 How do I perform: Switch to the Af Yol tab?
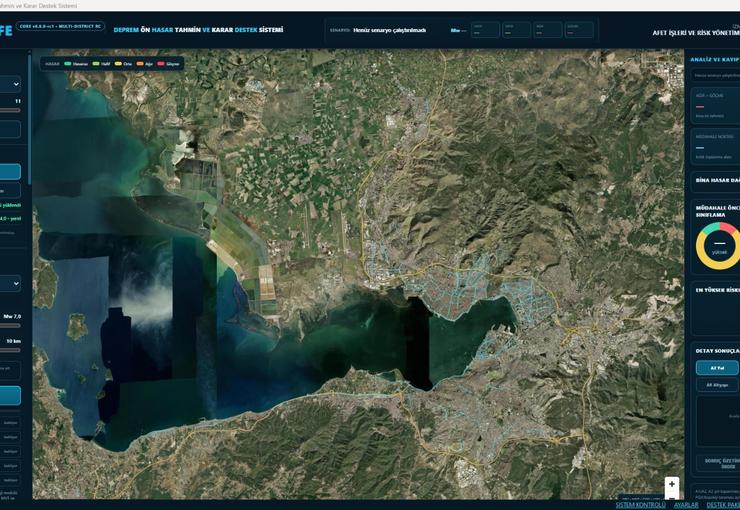[x=717, y=368]
